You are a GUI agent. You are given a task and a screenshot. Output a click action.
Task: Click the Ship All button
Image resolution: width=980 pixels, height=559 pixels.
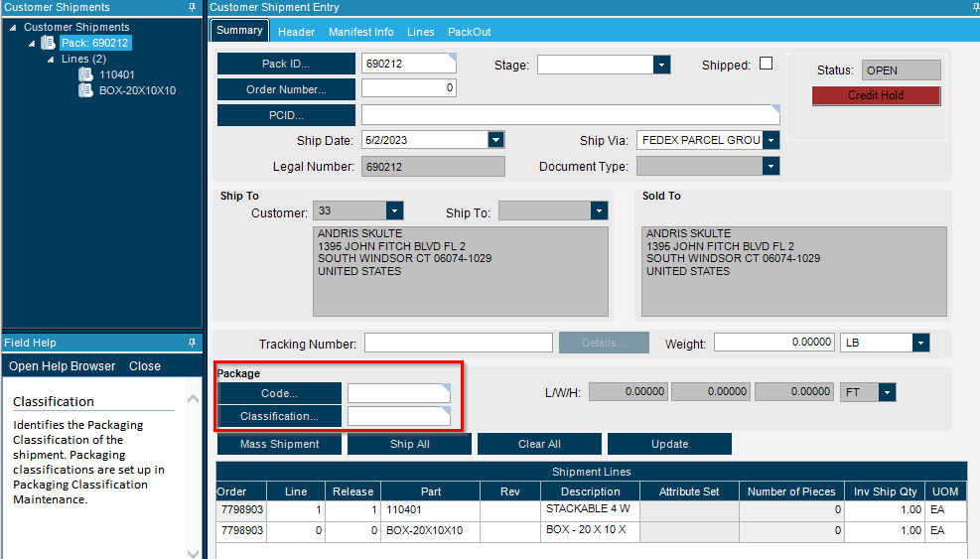[x=409, y=444]
